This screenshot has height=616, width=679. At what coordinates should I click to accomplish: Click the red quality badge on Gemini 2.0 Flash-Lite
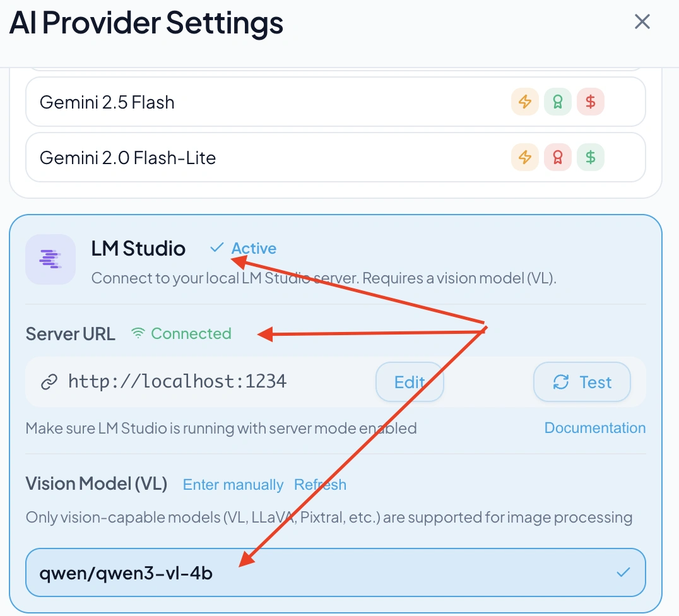(x=558, y=157)
